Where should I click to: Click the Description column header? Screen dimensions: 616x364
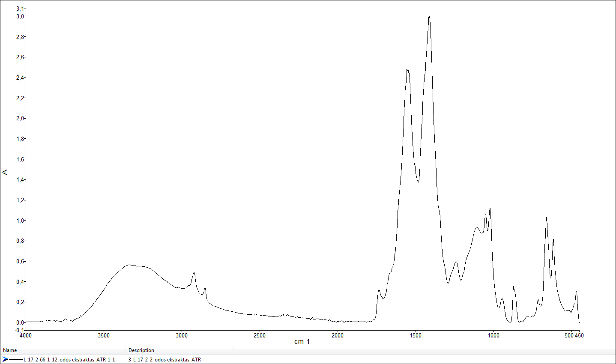(x=141, y=350)
